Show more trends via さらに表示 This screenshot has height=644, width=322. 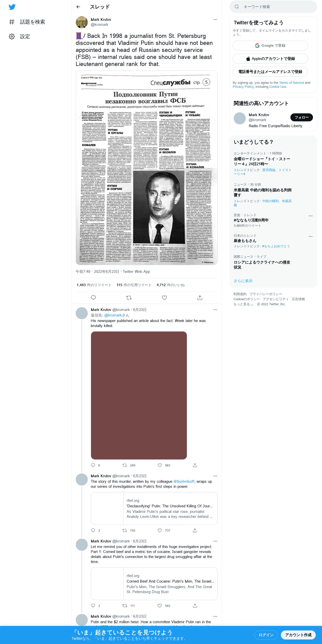point(243,281)
